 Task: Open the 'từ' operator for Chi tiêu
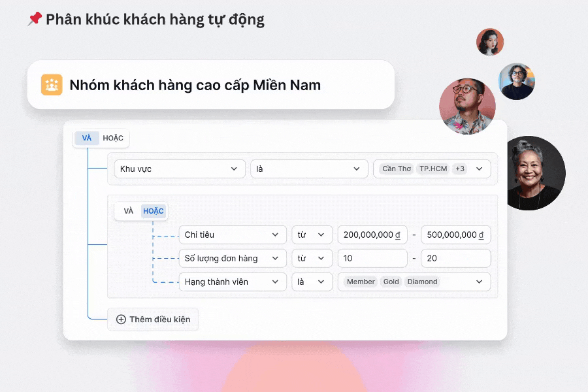(312, 235)
